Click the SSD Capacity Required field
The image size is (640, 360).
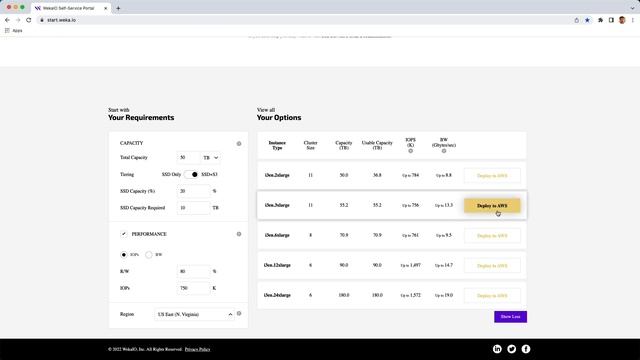(193, 208)
